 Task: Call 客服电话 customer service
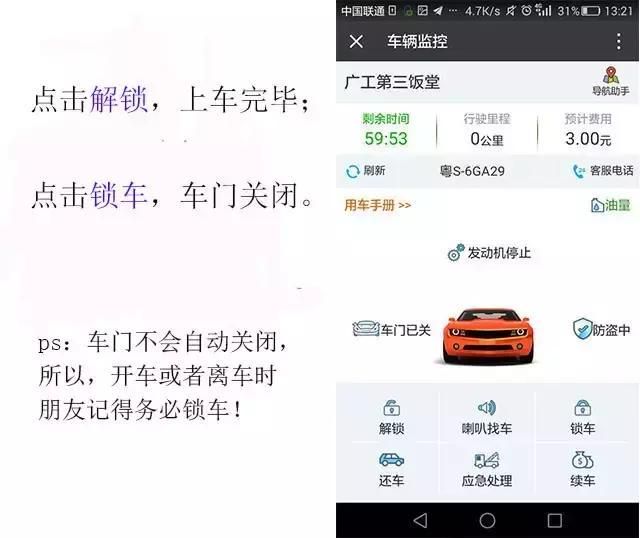pos(603,171)
